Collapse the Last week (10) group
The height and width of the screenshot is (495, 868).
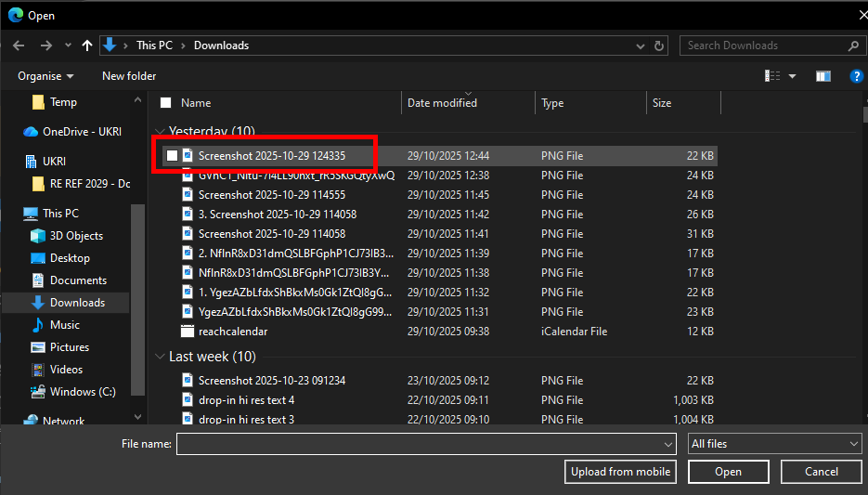[x=160, y=357]
